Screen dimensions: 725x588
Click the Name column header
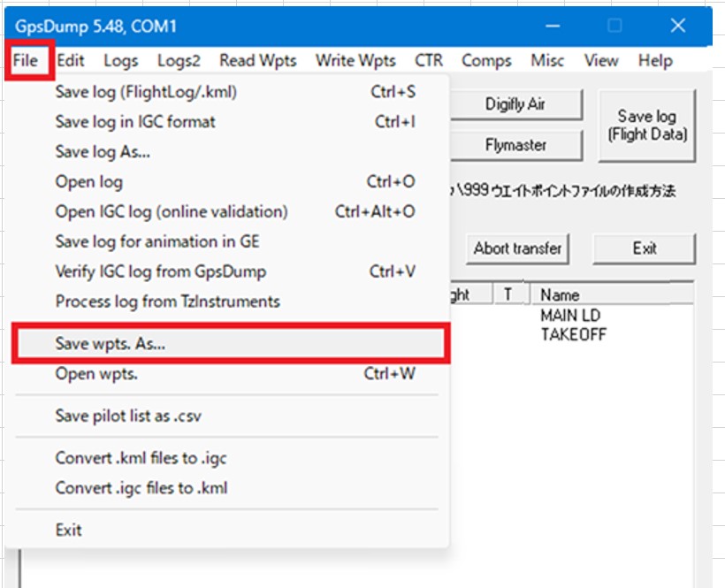pos(561,294)
